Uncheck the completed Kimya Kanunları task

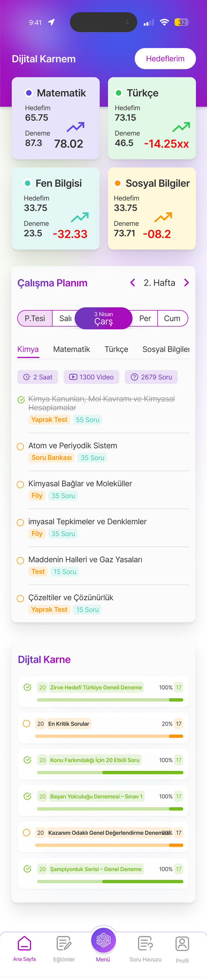[20, 400]
